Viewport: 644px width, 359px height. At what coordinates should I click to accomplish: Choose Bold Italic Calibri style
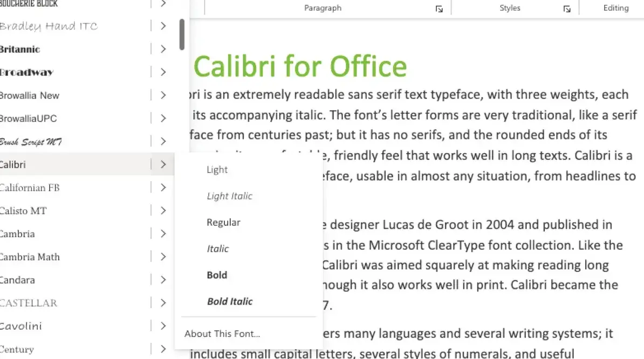[x=230, y=301]
